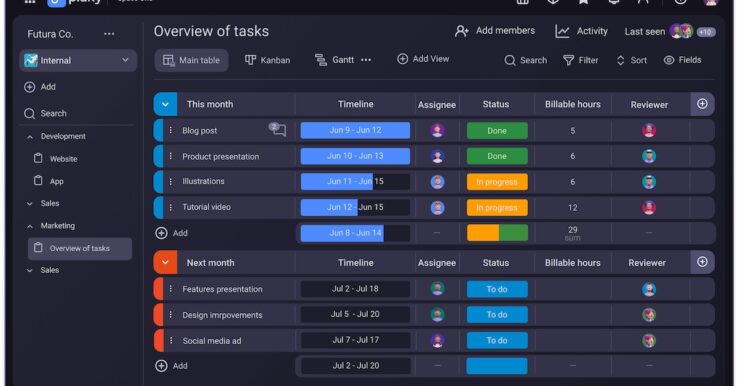Open Search in the sidebar
The height and width of the screenshot is (386, 738).
coord(45,113)
